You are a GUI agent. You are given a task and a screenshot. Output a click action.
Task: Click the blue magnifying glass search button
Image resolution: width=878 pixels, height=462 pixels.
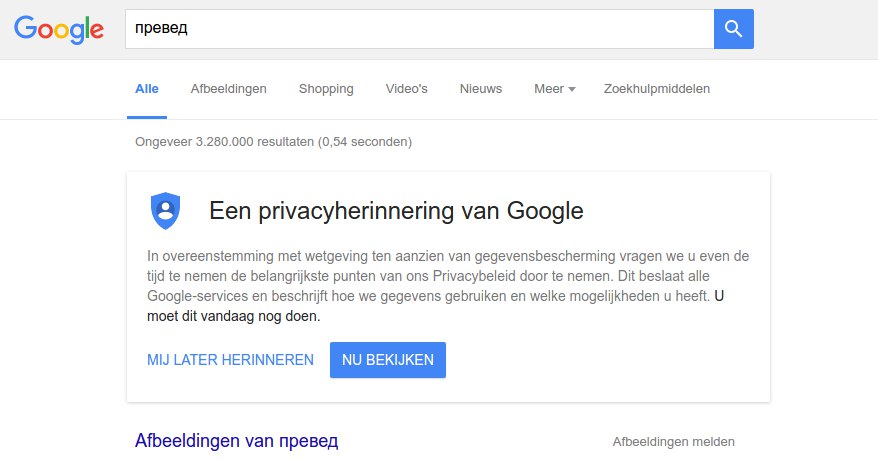(x=734, y=29)
